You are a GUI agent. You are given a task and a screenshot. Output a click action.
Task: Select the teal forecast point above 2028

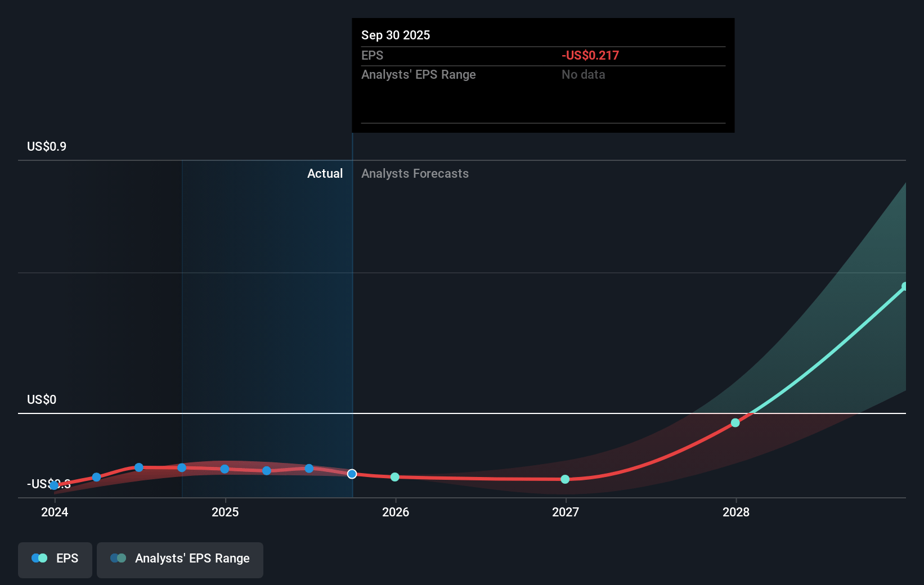click(735, 423)
